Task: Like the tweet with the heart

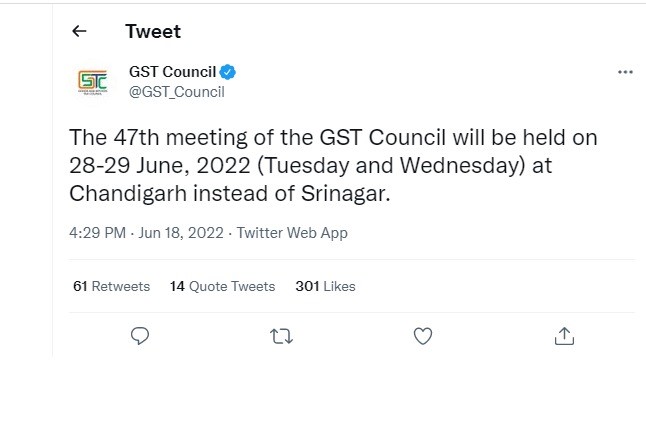Action: point(423,336)
